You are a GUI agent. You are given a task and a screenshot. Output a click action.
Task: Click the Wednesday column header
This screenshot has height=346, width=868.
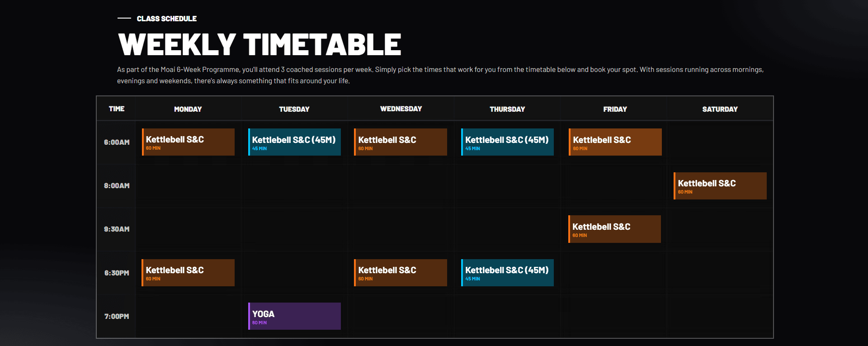(401, 109)
